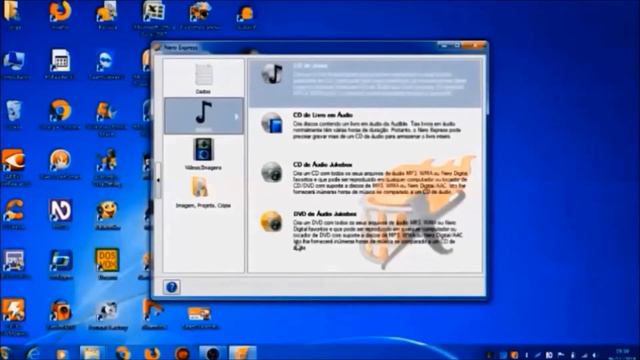
Task: Select the orange smiley face desktop shortcut
Action: pyautogui.click(x=107, y=215)
